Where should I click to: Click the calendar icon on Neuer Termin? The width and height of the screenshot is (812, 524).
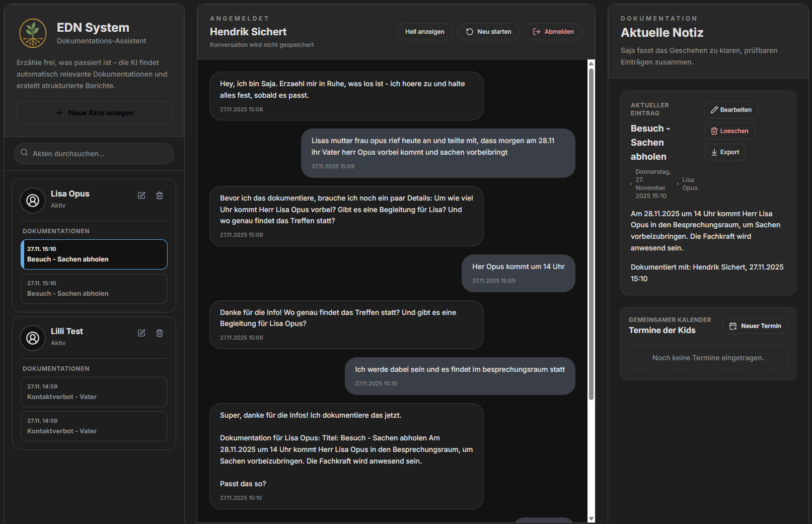pyautogui.click(x=732, y=325)
